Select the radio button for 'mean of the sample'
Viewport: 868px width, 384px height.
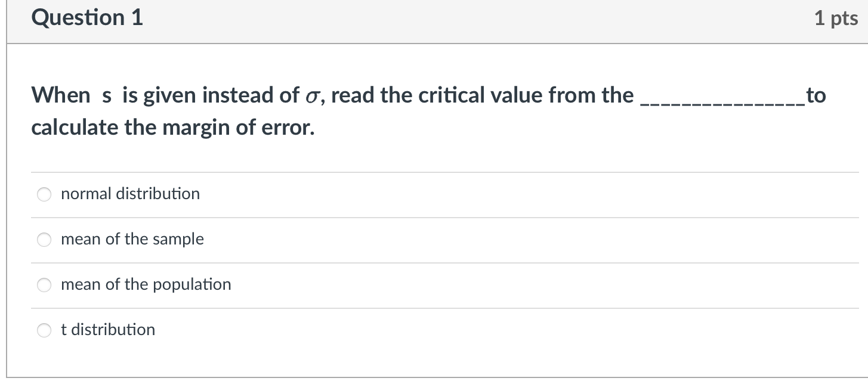click(44, 239)
